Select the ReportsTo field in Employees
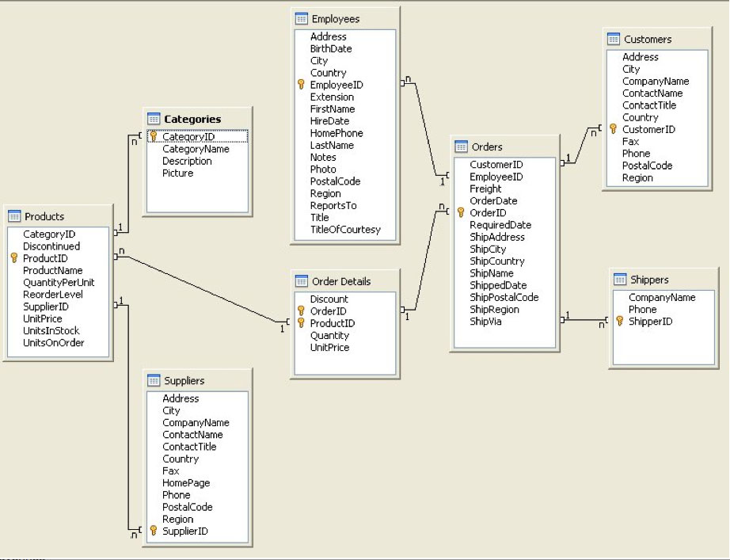Image resolution: width=730 pixels, height=560 pixels. (x=333, y=206)
